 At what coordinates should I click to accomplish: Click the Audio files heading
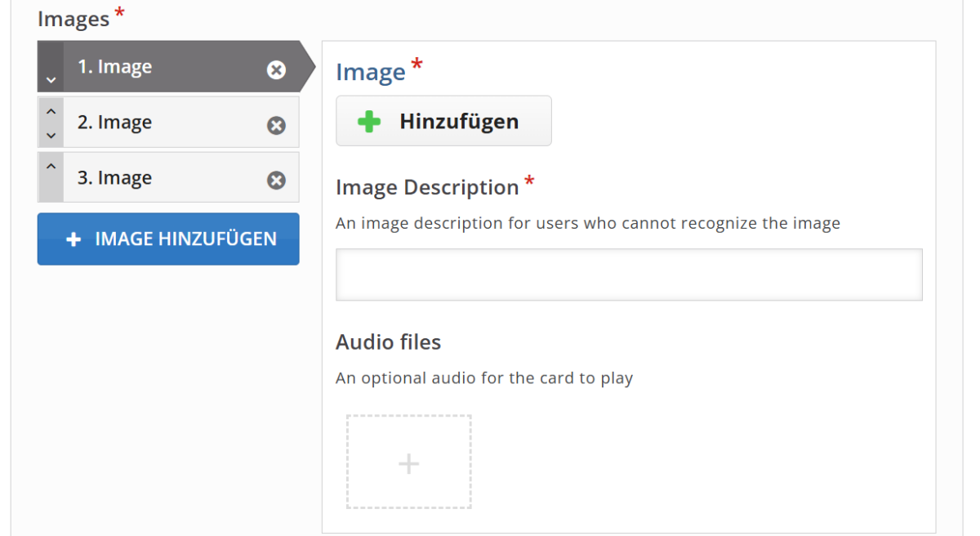(x=388, y=342)
